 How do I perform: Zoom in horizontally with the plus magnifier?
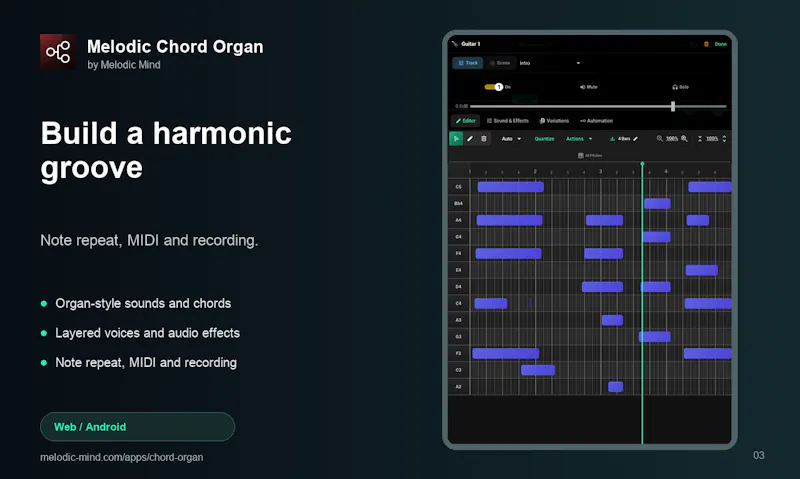pyautogui.click(x=684, y=138)
